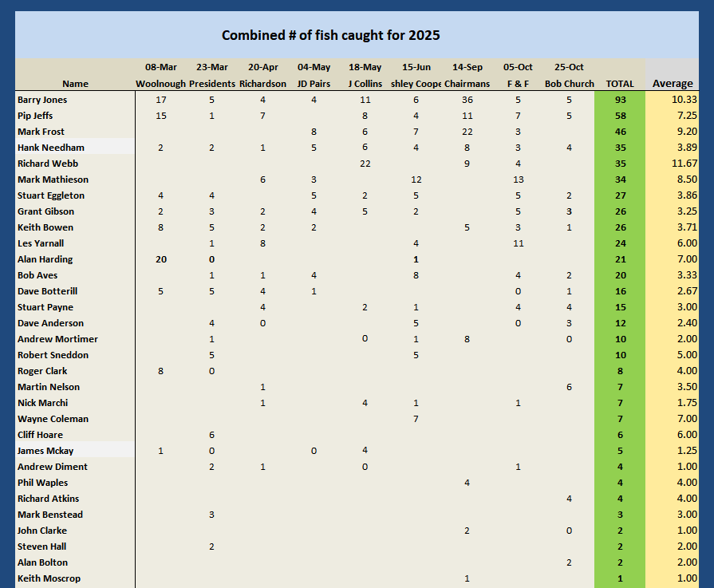Click the James Mckay name cell

click(45, 451)
